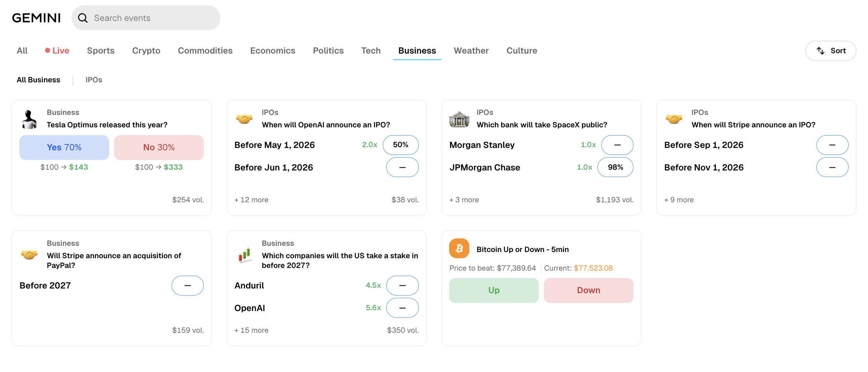Click the 4.5x multiplier beside Anduril
Image resolution: width=868 pixels, height=372 pixels.
coord(373,285)
